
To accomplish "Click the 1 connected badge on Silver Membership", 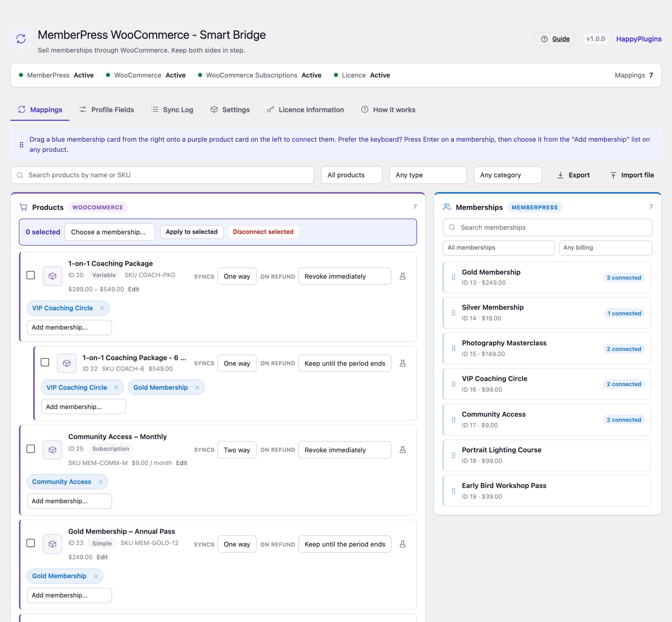I will pyautogui.click(x=624, y=314).
